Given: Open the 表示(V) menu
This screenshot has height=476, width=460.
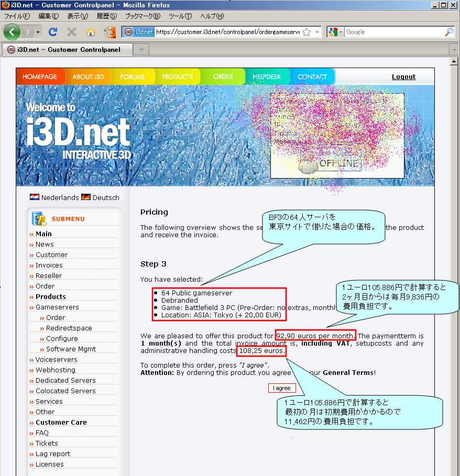Looking at the screenshot, I should coord(78,16).
